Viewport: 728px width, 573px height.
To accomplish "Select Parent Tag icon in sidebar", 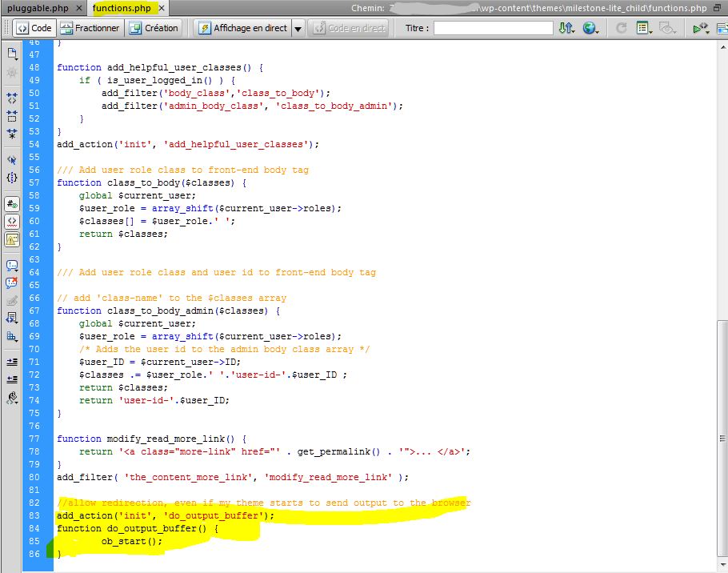I will pos(12,160).
